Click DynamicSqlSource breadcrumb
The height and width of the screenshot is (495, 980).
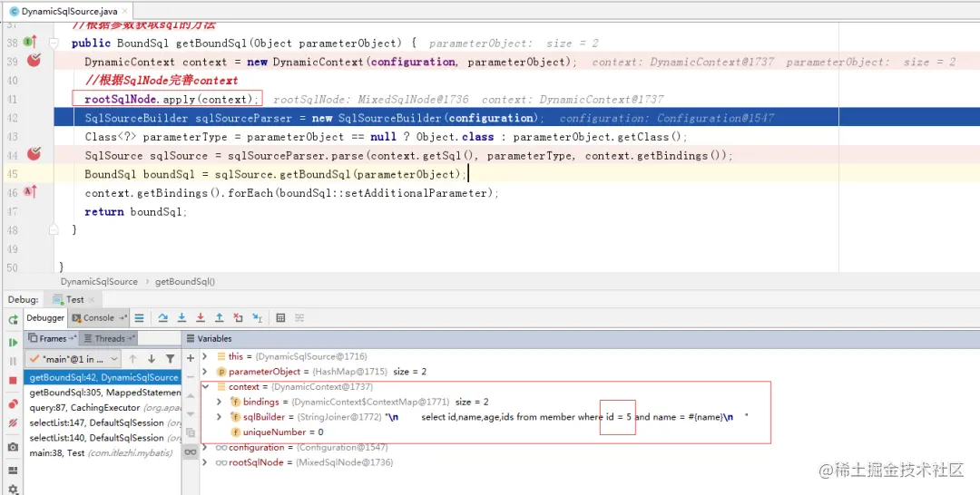coord(99,282)
